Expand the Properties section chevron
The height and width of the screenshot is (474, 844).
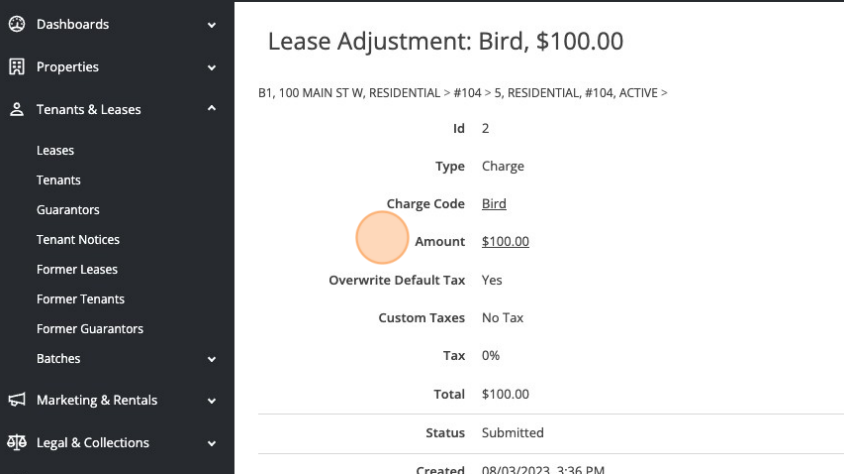212,67
